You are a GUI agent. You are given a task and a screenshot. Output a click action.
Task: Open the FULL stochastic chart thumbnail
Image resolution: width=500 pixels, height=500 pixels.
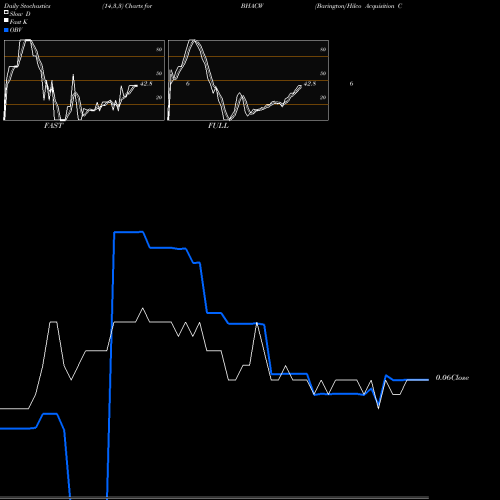[x=248, y=80]
